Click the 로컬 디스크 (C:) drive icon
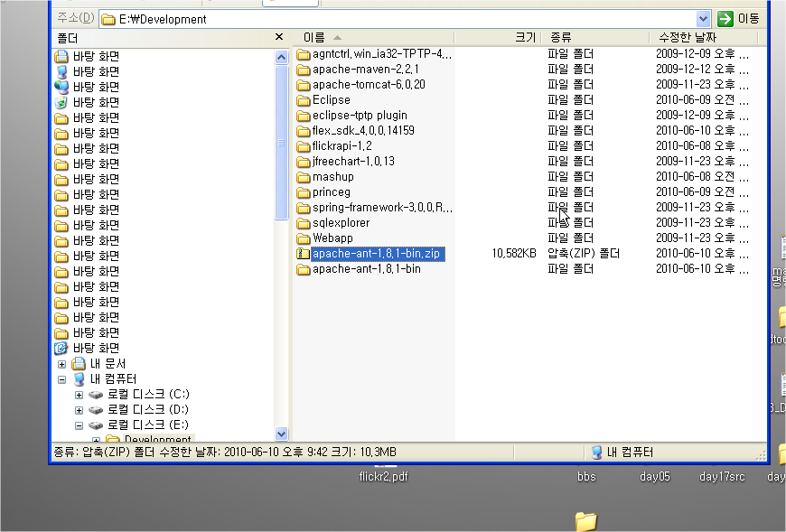This screenshot has width=786, height=532. click(x=96, y=395)
